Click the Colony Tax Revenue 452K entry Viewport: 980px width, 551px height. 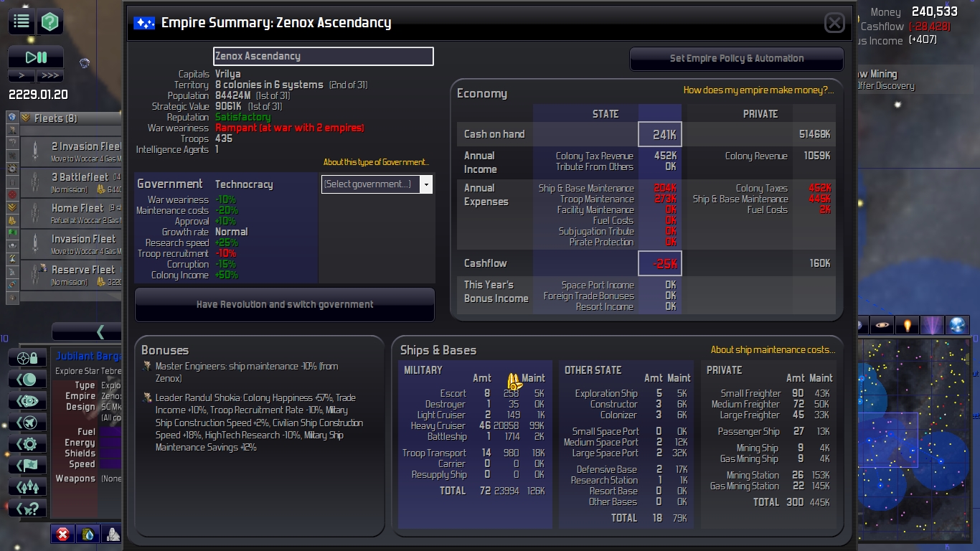tap(616, 156)
